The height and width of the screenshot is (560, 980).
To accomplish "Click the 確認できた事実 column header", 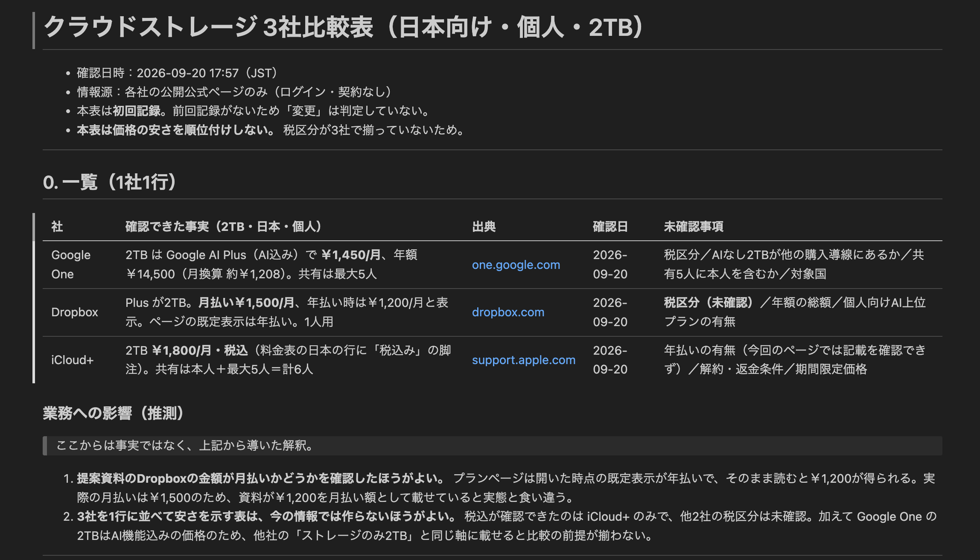I will pyautogui.click(x=223, y=226).
